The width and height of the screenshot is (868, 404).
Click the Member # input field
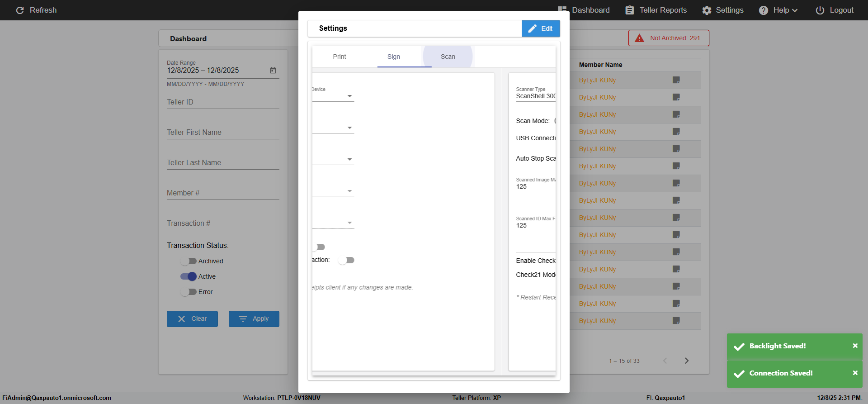pos(223,193)
